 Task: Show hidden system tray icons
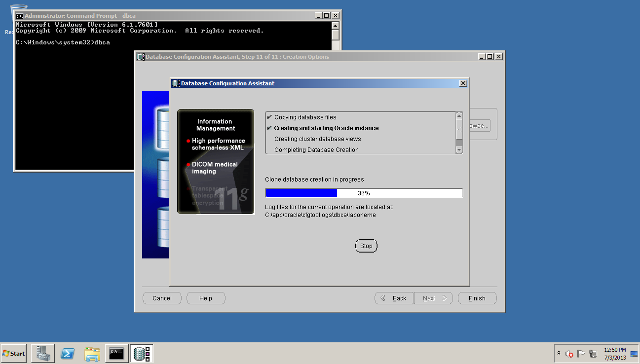pos(559,354)
